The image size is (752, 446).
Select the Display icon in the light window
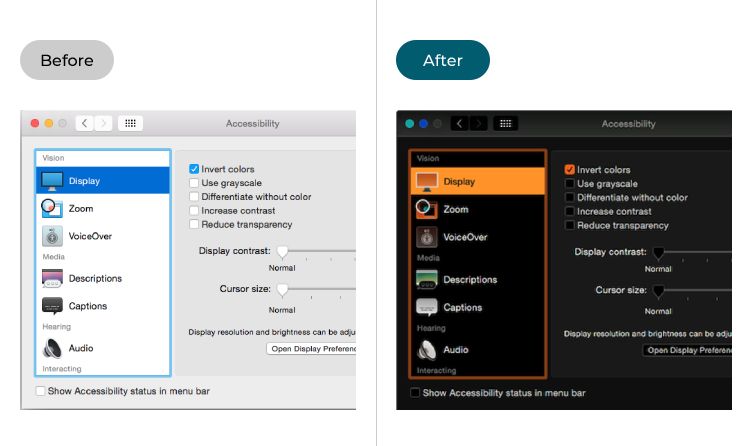[52, 181]
